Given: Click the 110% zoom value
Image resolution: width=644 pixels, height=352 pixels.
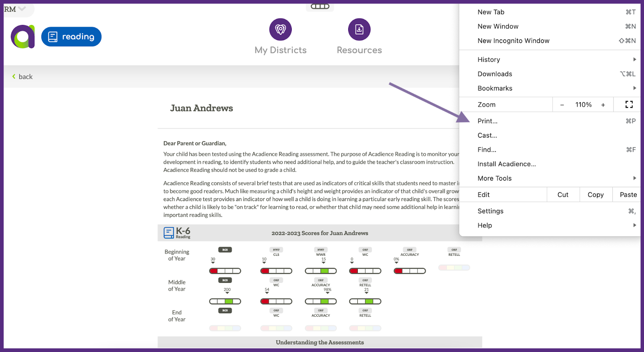Looking at the screenshot, I should point(583,105).
